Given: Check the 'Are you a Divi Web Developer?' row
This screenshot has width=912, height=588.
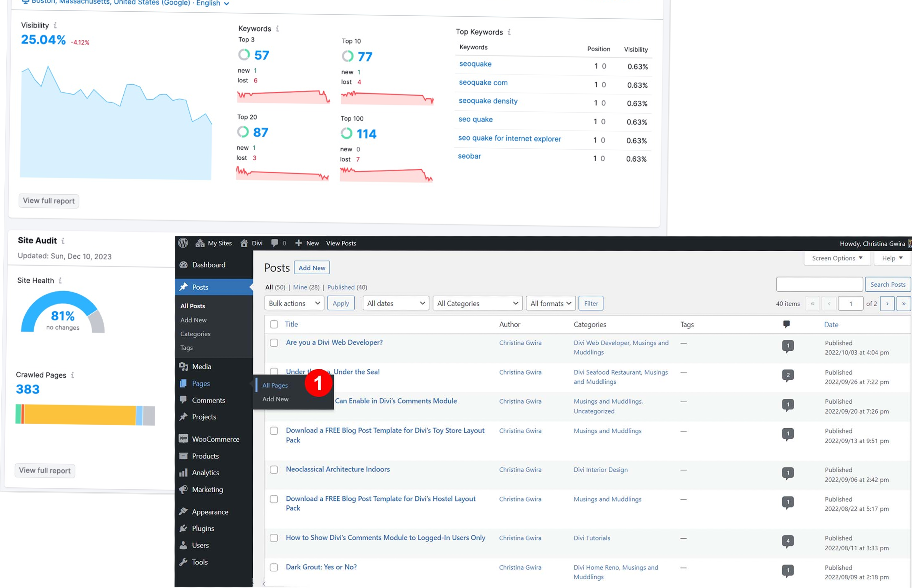Looking at the screenshot, I should tap(274, 343).
